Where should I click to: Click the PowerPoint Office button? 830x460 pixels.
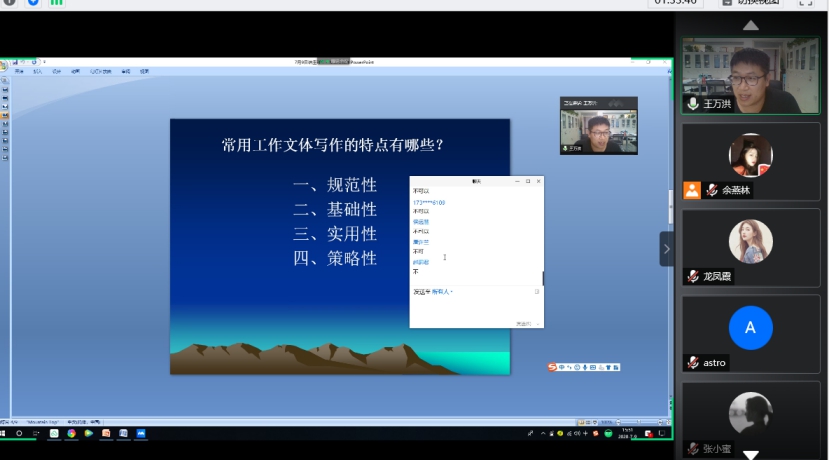4,66
